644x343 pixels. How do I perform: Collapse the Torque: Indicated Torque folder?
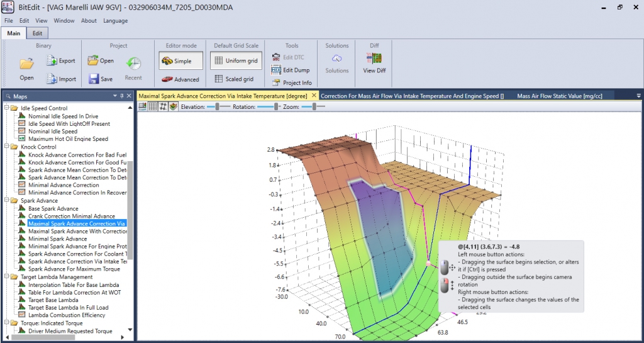tap(6, 323)
